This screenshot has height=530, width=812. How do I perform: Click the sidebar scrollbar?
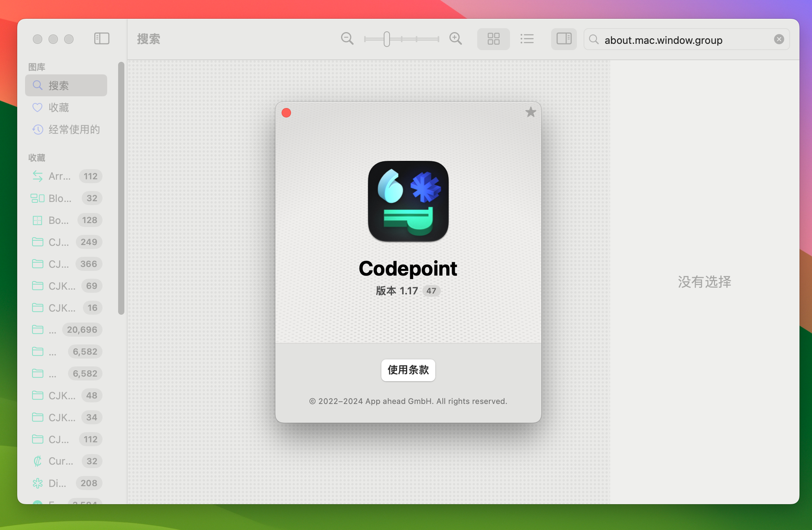coord(121,188)
